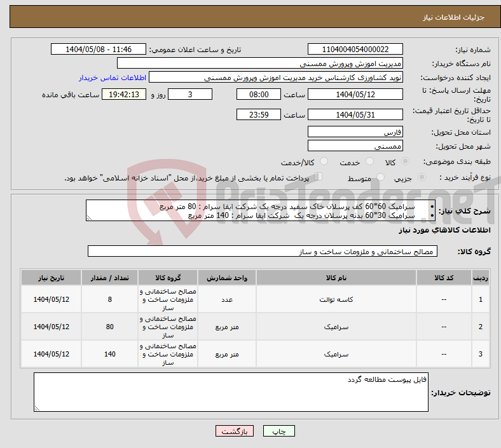
Task: Click the goods group field مصالح ساختمانی
Action: (x=263, y=251)
